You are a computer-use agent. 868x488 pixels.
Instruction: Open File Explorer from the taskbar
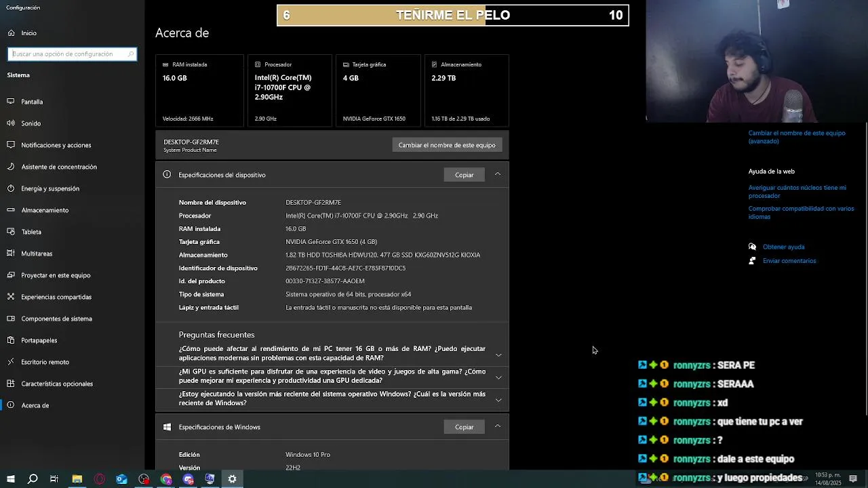77,479
